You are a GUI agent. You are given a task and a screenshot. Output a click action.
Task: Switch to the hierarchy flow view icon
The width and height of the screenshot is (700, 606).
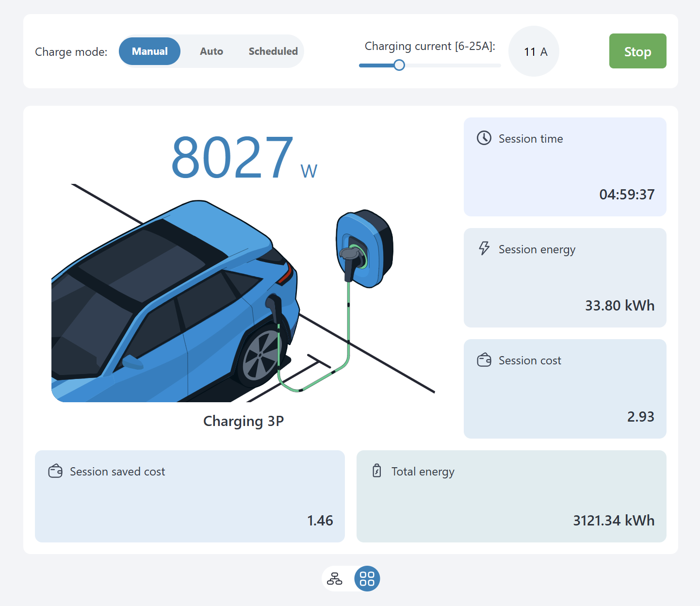(334, 579)
